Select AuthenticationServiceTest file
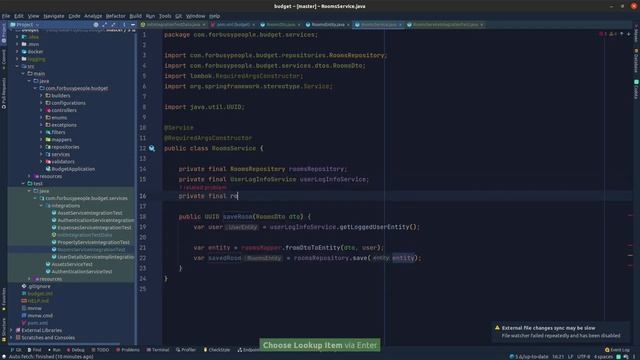640x360 pixels. pos(82,271)
